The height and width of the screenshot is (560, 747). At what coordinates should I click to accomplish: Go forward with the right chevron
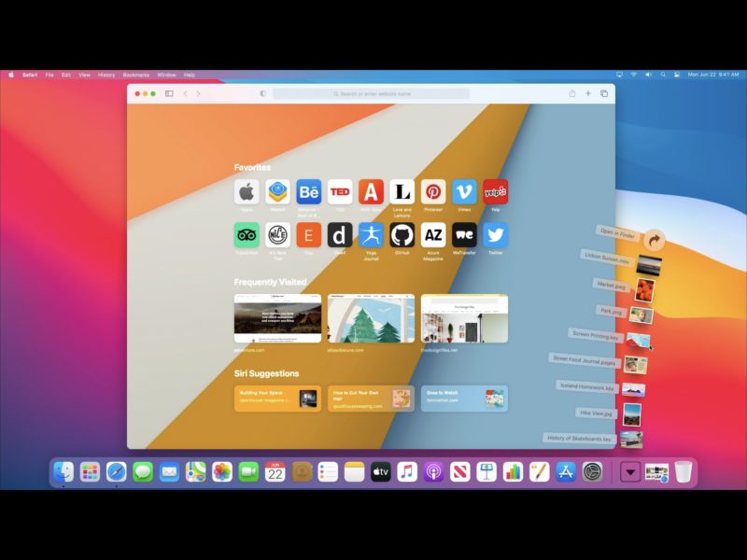(x=198, y=93)
